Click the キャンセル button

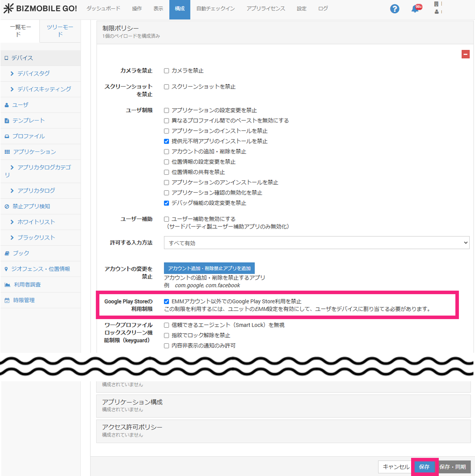coord(395,467)
